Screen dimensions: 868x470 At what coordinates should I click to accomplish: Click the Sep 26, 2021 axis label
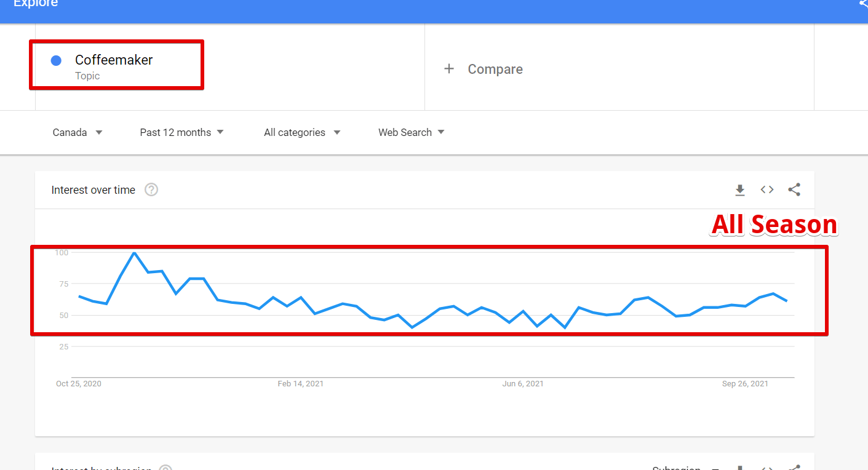coord(745,384)
